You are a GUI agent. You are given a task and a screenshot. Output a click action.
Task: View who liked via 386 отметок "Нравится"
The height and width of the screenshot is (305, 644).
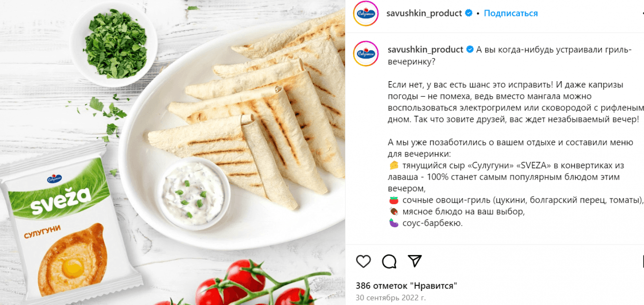[407, 286]
